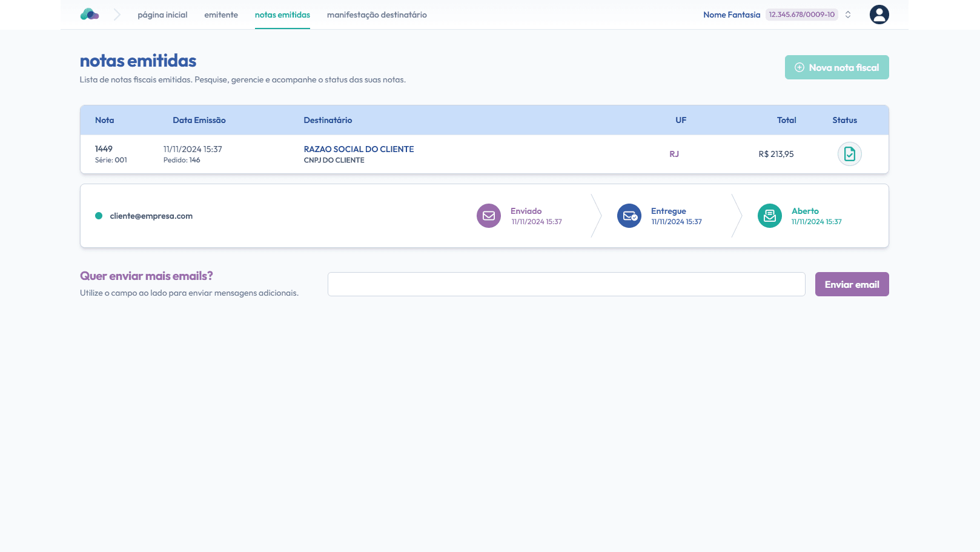Open the user profile avatar
The width and height of the screenshot is (980, 552).
(879, 15)
